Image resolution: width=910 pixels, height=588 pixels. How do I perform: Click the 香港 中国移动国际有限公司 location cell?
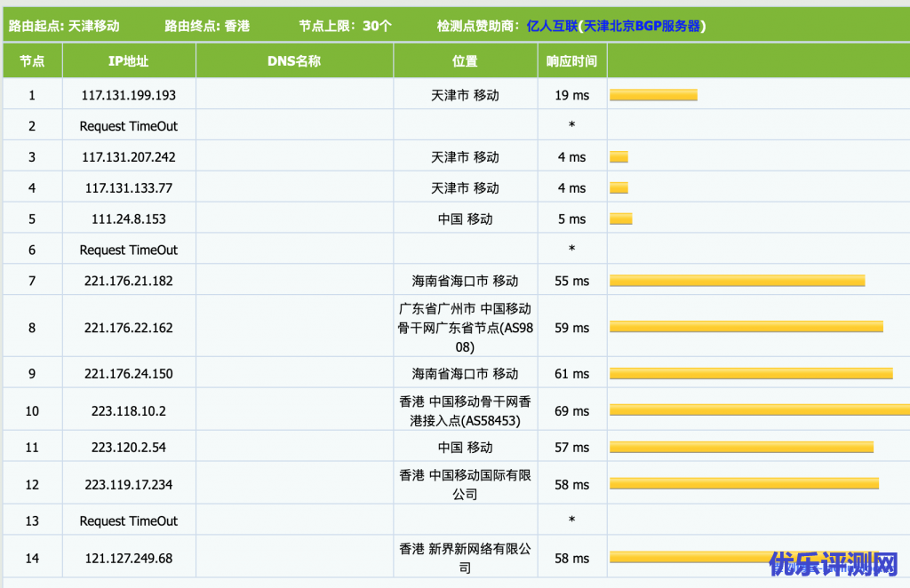(x=465, y=484)
